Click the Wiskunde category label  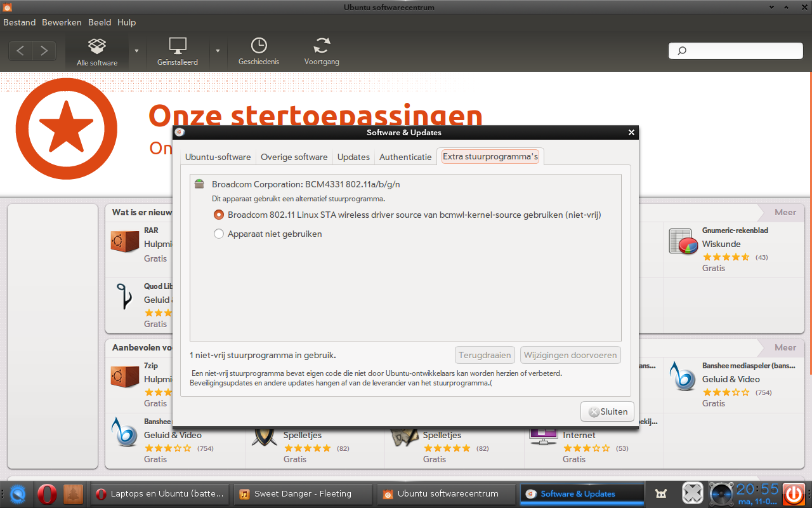point(721,244)
